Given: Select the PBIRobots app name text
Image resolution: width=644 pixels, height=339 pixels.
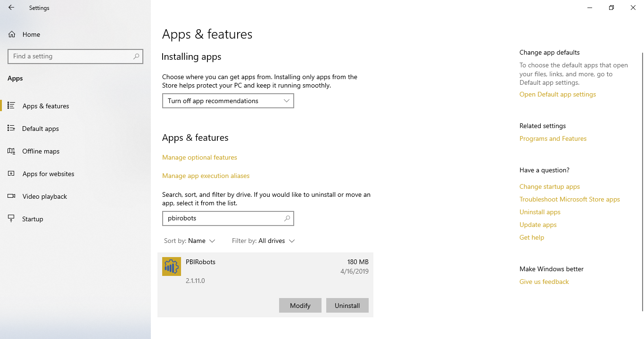Looking at the screenshot, I should pos(200,262).
